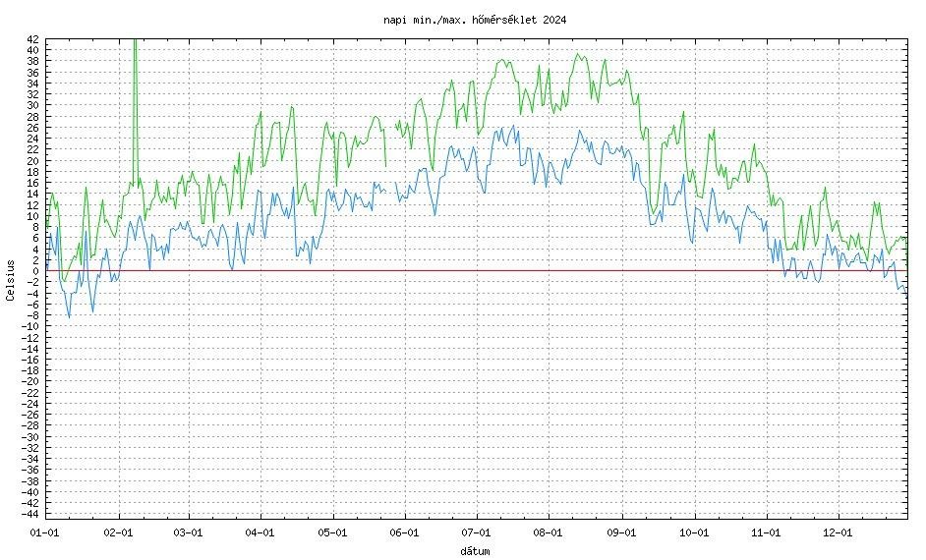This screenshot has width=926, height=560.
Task: Select the 03-01 date tick label
Action: tap(188, 532)
